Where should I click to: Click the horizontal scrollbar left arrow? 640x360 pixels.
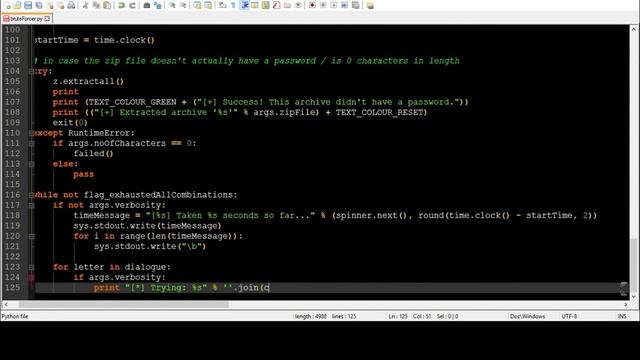pyautogui.click(x=6, y=304)
